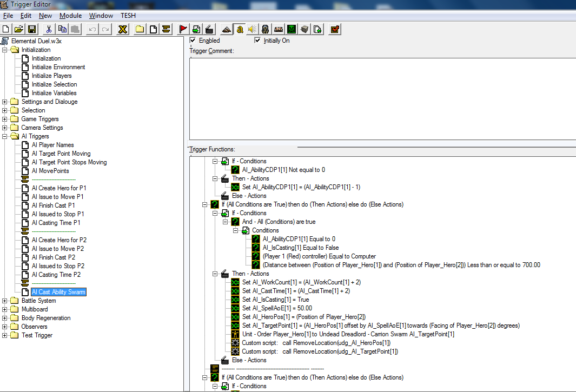Viewport: 576px width, 392px height.
Task: Click the Cut scissors icon
Action: 49,29
